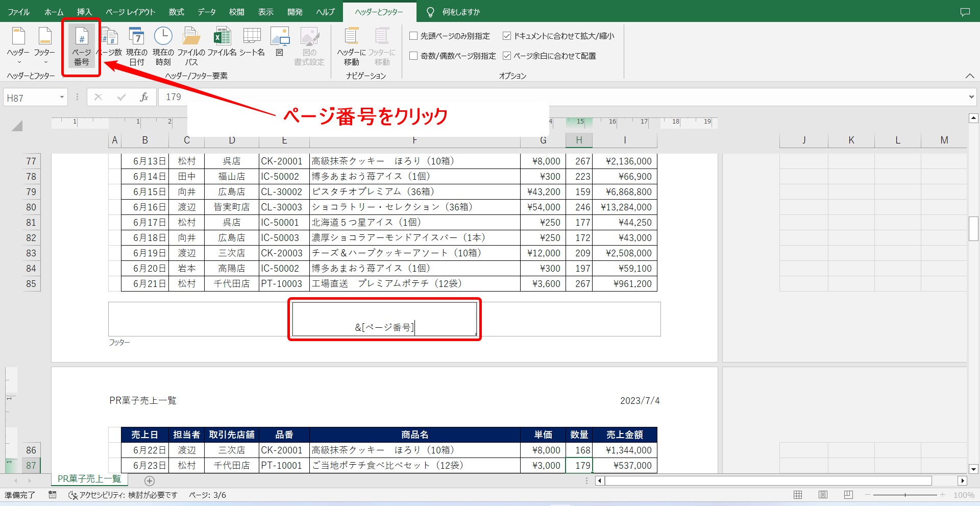Click the zoom slider in status bar
This screenshot has height=506, width=980.
(905, 495)
